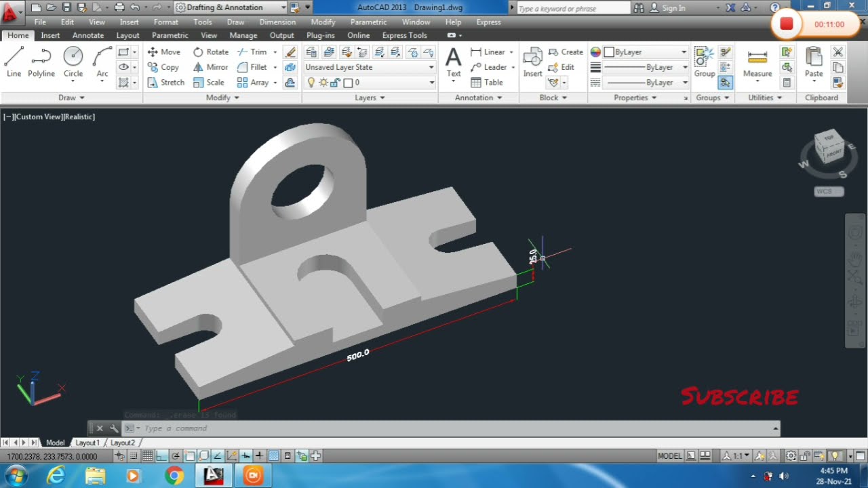The height and width of the screenshot is (488, 868).
Task: Click the Group tool
Action: click(704, 62)
